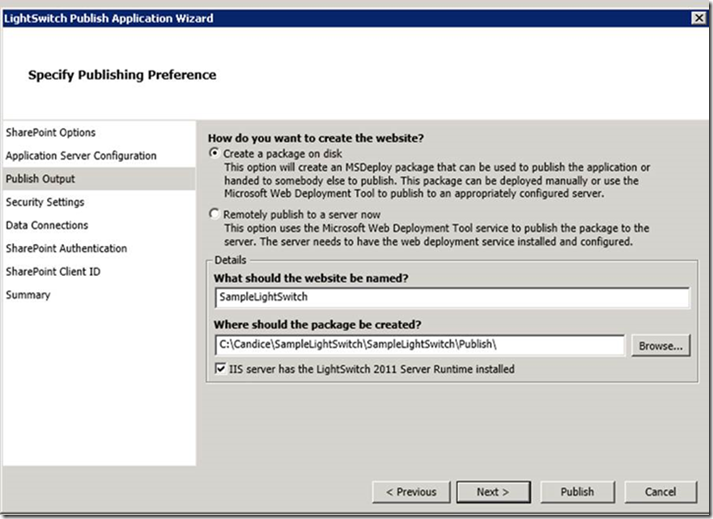The width and height of the screenshot is (713, 519).
Task: Open the Security Settings step
Action: pyautogui.click(x=45, y=202)
